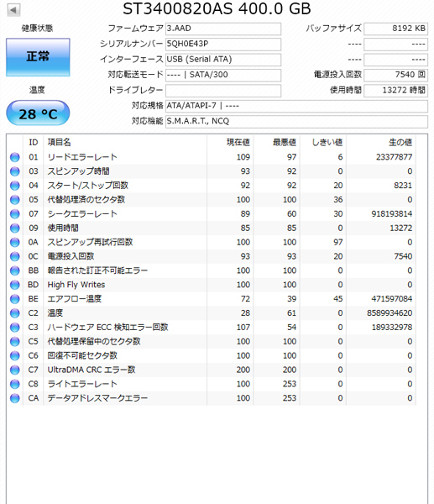The width and height of the screenshot is (434, 504).
Task: Click the serial number field 5QH0E43P
Action: coord(223,44)
